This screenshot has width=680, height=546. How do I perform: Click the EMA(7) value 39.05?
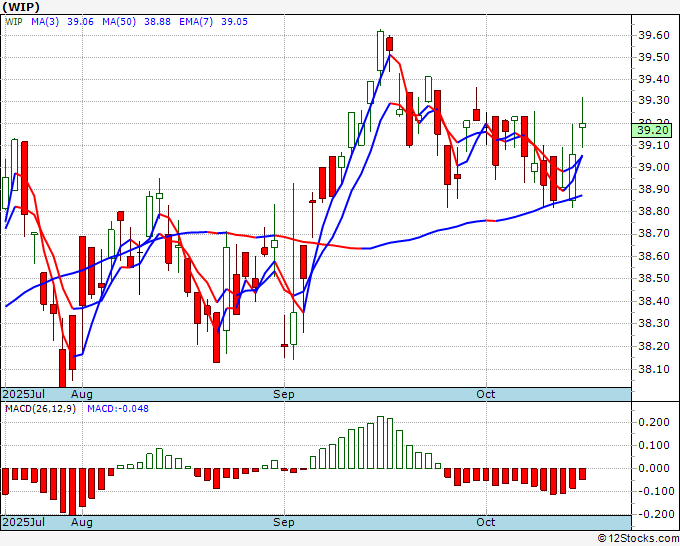pyautogui.click(x=234, y=22)
